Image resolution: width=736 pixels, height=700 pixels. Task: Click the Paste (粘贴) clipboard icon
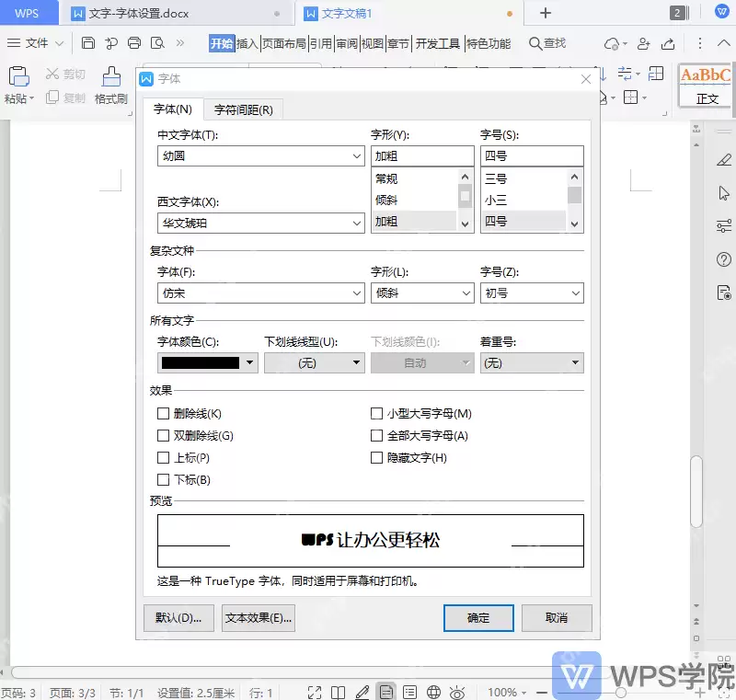pyautogui.click(x=18, y=76)
